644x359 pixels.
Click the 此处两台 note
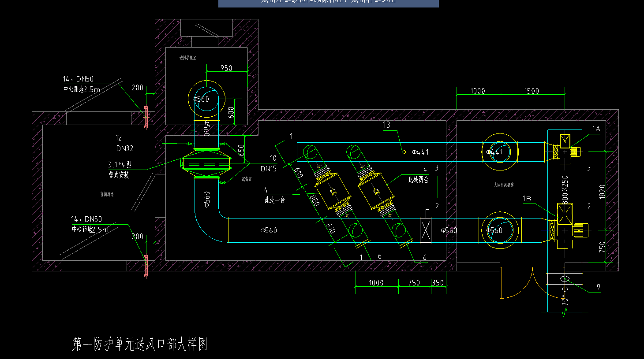[x=418, y=180]
